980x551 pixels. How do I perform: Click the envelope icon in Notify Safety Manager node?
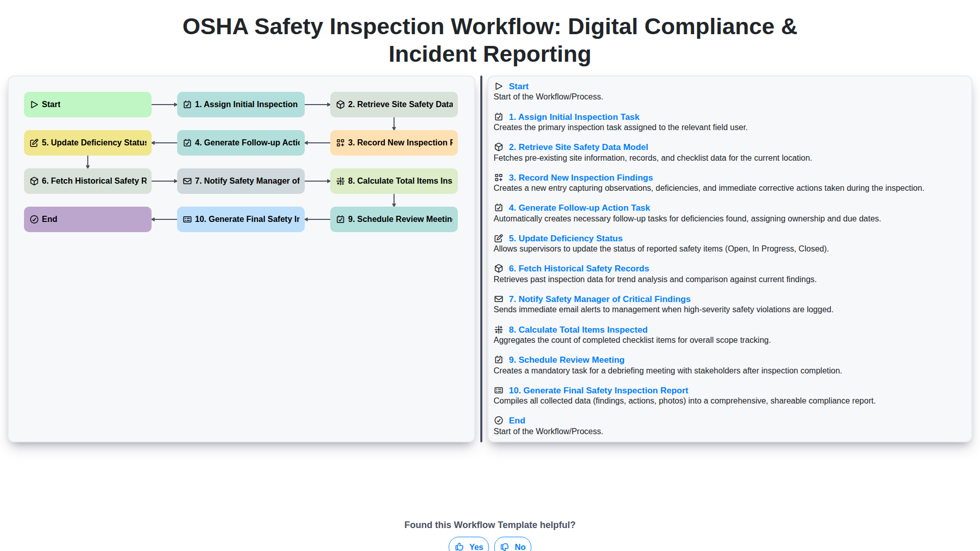[187, 181]
